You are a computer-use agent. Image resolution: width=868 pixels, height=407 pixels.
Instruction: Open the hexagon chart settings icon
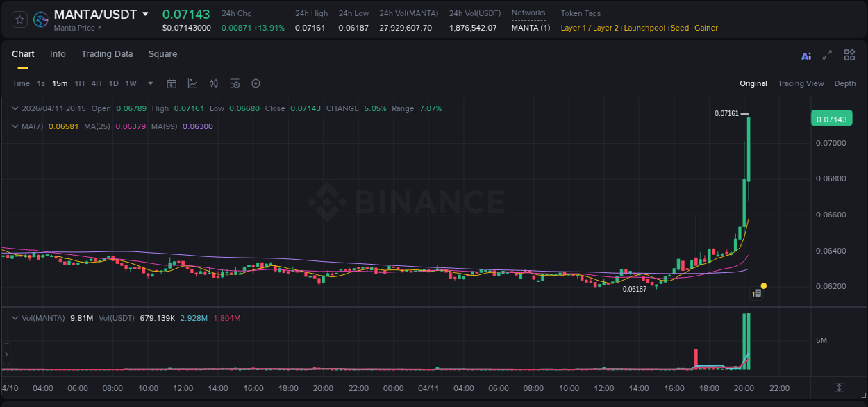coord(256,83)
